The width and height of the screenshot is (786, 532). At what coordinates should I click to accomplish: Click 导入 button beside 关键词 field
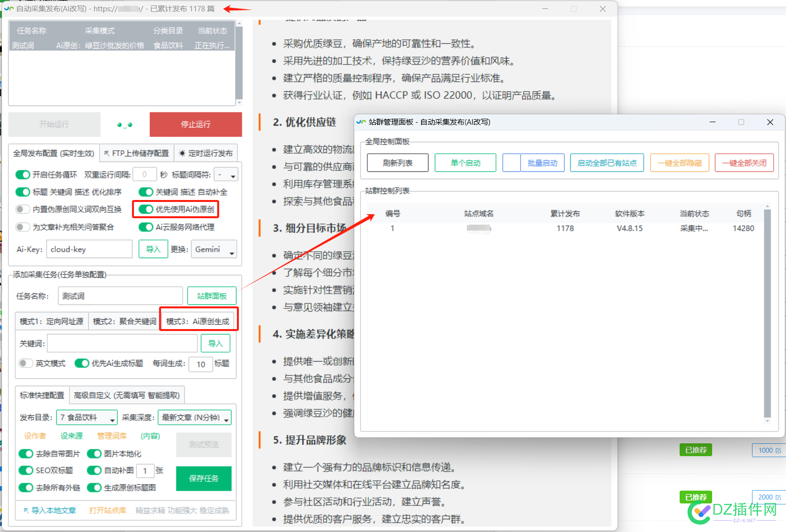[216, 343]
